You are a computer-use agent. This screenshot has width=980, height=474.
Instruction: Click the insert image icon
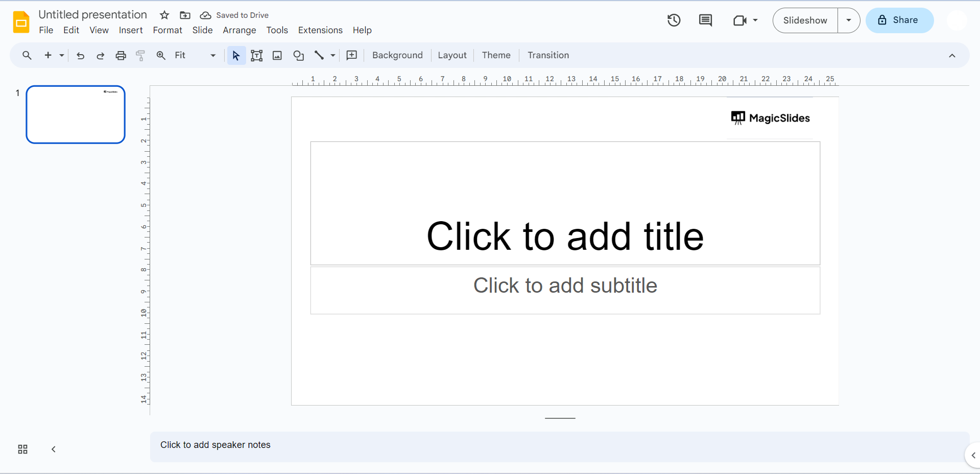pos(277,56)
